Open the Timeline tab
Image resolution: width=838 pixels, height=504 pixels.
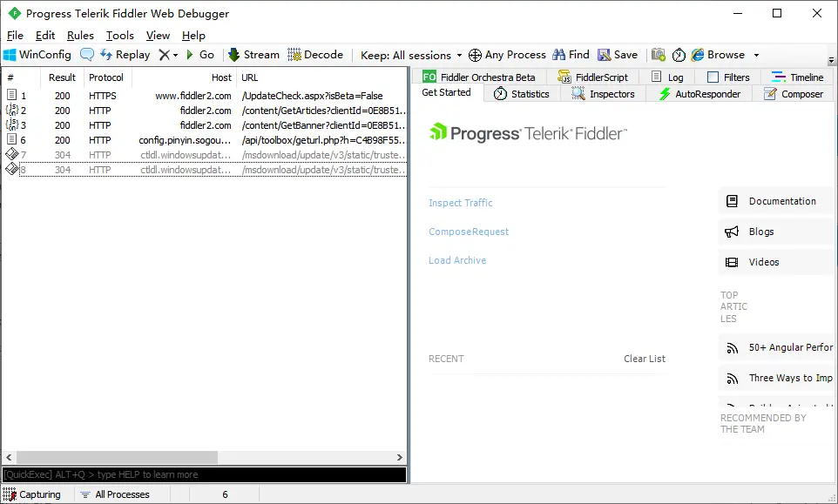click(x=797, y=77)
